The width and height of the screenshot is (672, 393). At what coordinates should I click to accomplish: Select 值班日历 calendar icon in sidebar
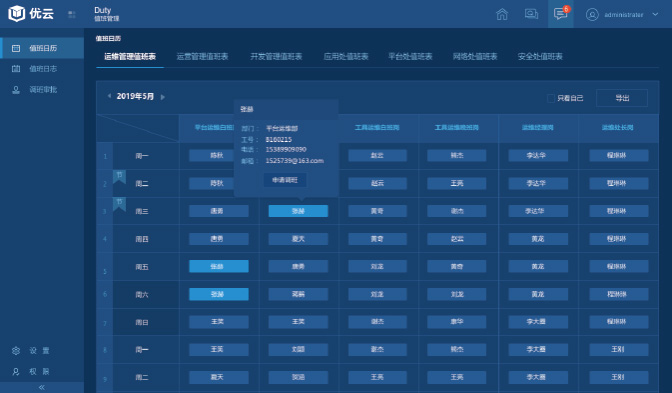pos(16,48)
